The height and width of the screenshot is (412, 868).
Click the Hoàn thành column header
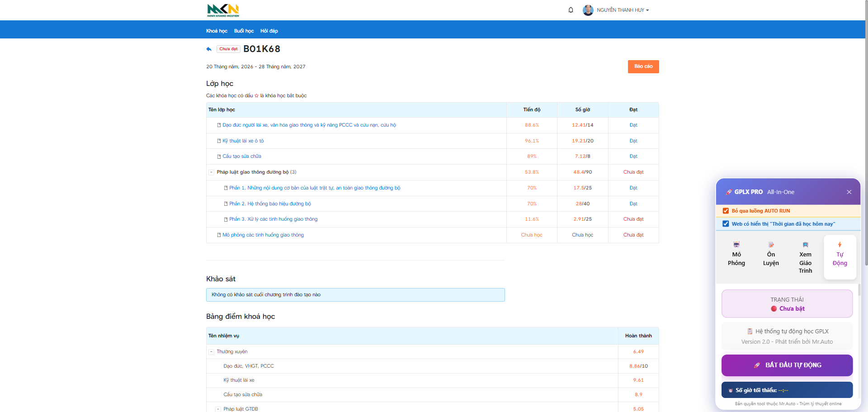tap(638, 336)
